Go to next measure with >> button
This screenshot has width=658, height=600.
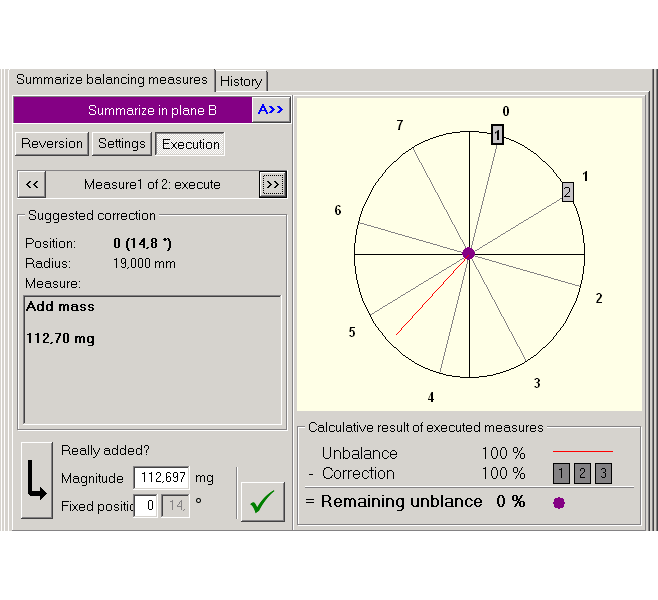tap(272, 185)
